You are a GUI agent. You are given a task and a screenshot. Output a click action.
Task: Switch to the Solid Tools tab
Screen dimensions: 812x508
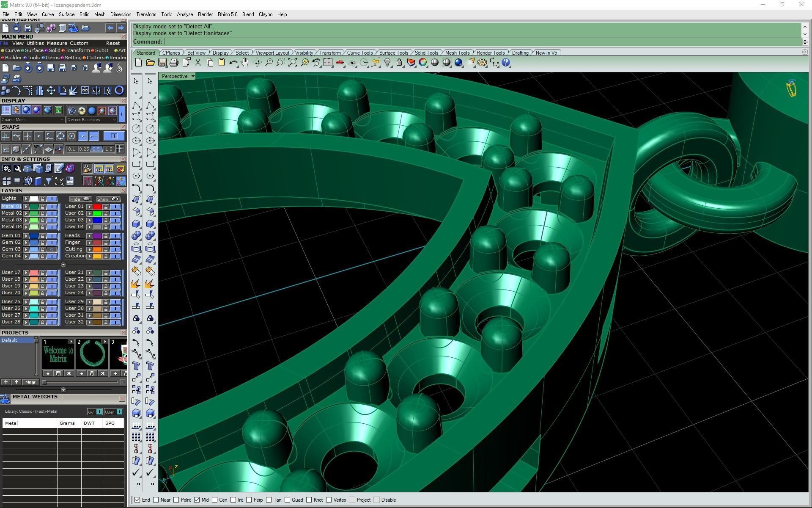[426, 53]
